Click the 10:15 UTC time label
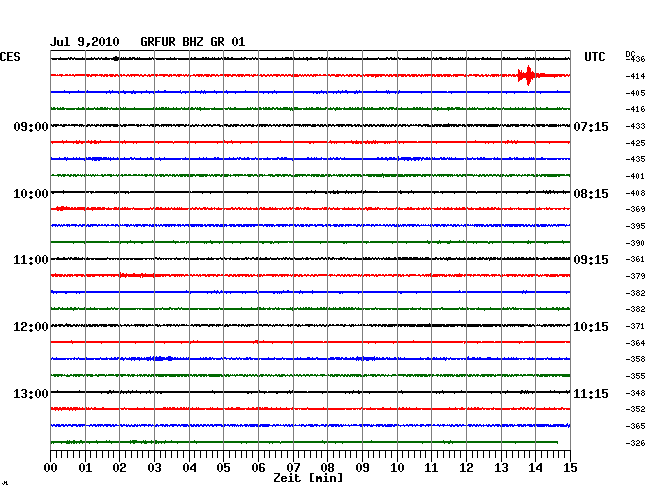This screenshot has height=494, width=650. (591, 327)
